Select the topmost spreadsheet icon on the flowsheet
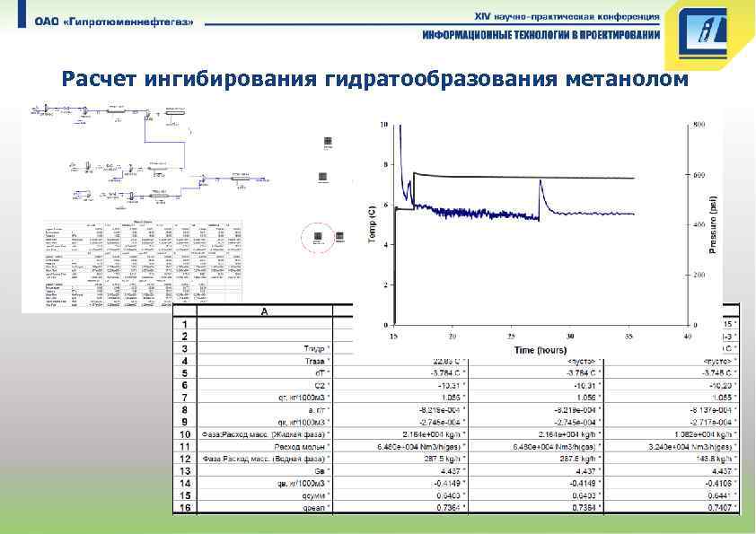This screenshot has width=756, height=534. [x=328, y=141]
